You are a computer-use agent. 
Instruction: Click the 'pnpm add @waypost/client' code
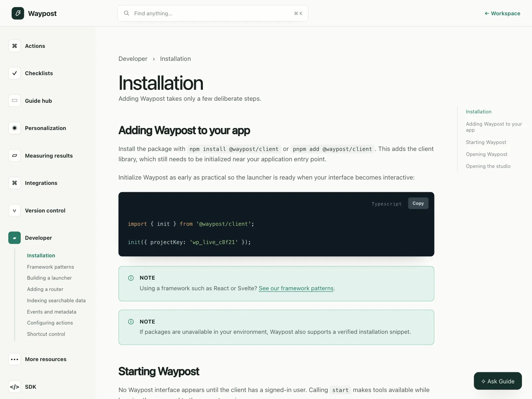(x=332, y=149)
